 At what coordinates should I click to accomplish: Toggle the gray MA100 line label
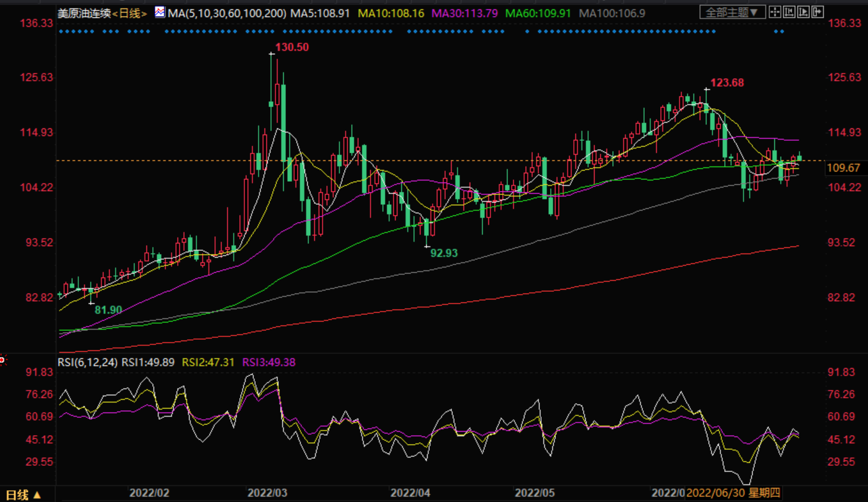point(612,13)
